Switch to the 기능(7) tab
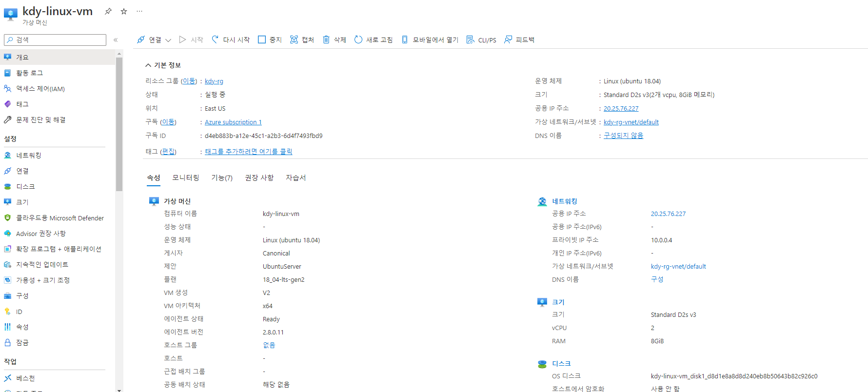The image size is (868, 392). pyautogui.click(x=222, y=178)
